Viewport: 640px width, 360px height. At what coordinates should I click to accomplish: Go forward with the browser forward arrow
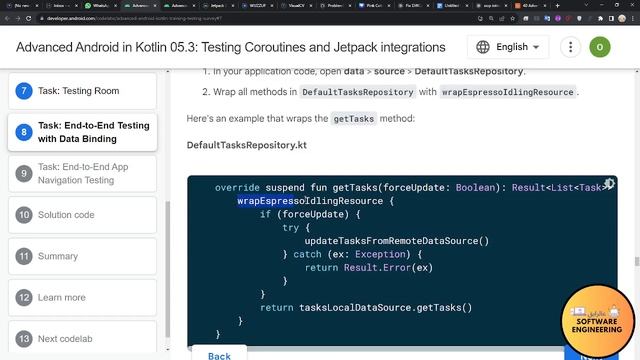(x=18, y=18)
